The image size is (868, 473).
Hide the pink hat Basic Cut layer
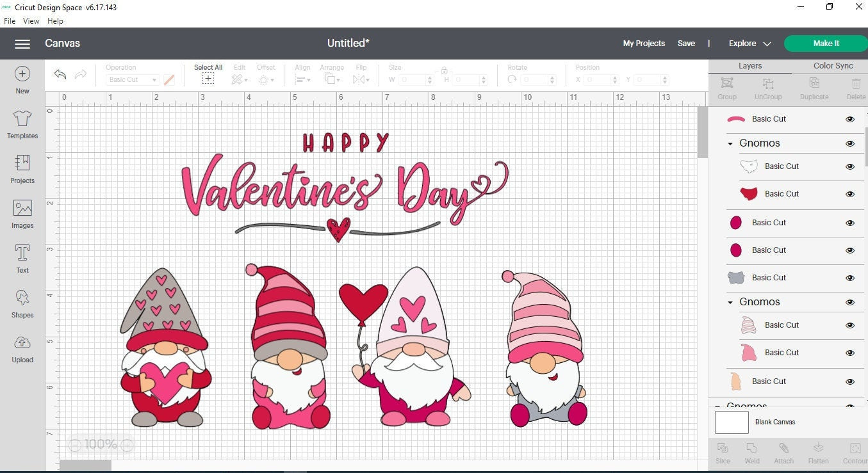(850, 353)
